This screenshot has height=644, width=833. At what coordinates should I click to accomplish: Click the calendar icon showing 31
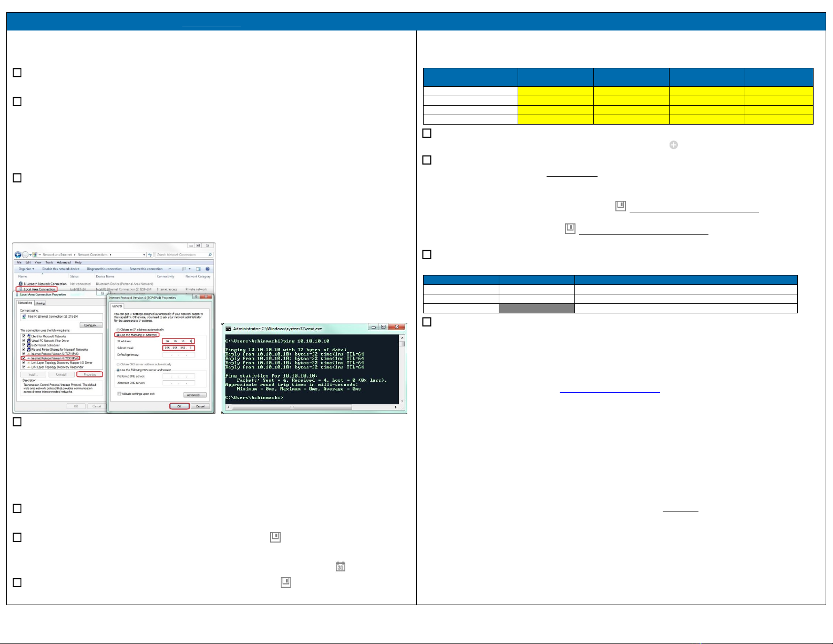coord(341,567)
